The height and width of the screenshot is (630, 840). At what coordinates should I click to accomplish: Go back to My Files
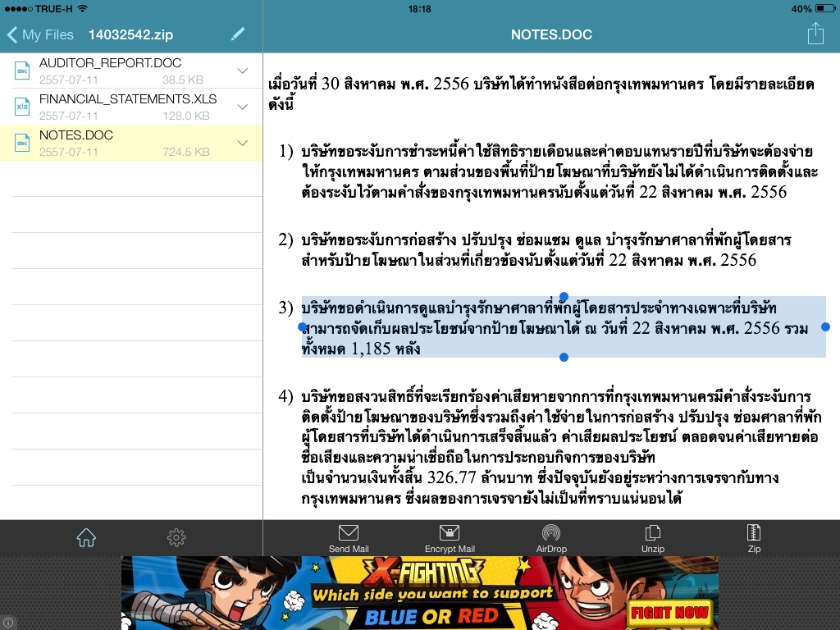(x=41, y=34)
